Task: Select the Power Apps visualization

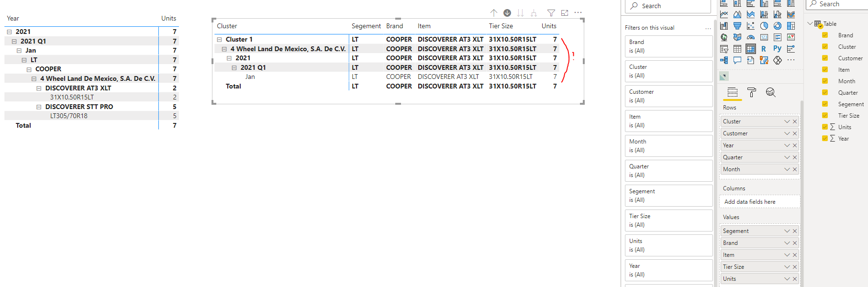Action: (x=778, y=60)
